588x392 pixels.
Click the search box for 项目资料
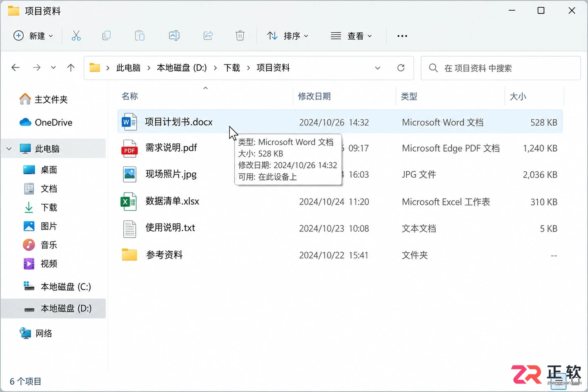(x=501, y=68)
